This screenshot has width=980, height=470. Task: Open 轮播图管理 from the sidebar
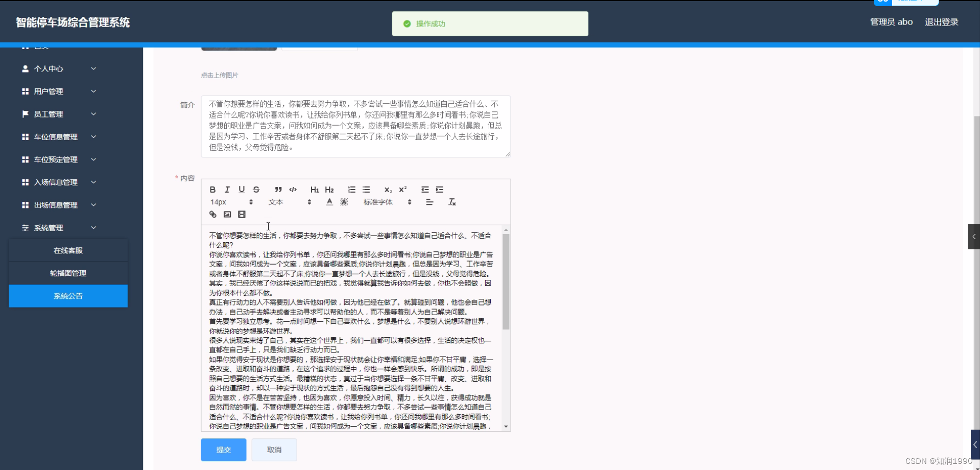pos(68,273)
